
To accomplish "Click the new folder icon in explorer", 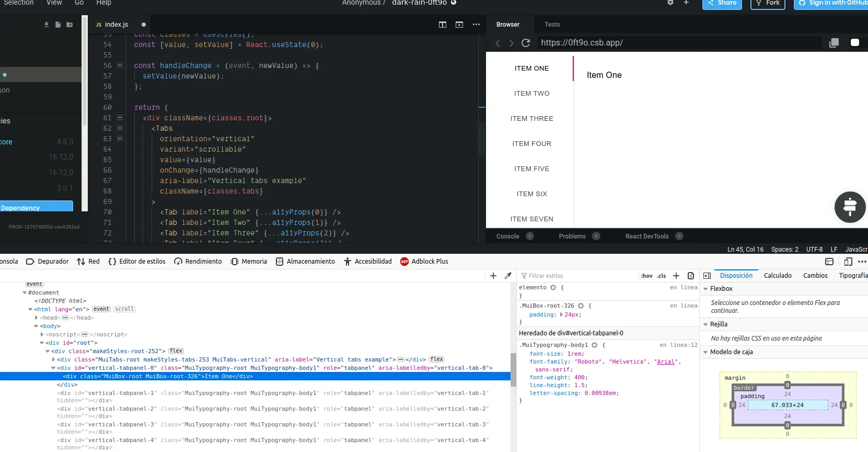I will [x=70, y=25].
